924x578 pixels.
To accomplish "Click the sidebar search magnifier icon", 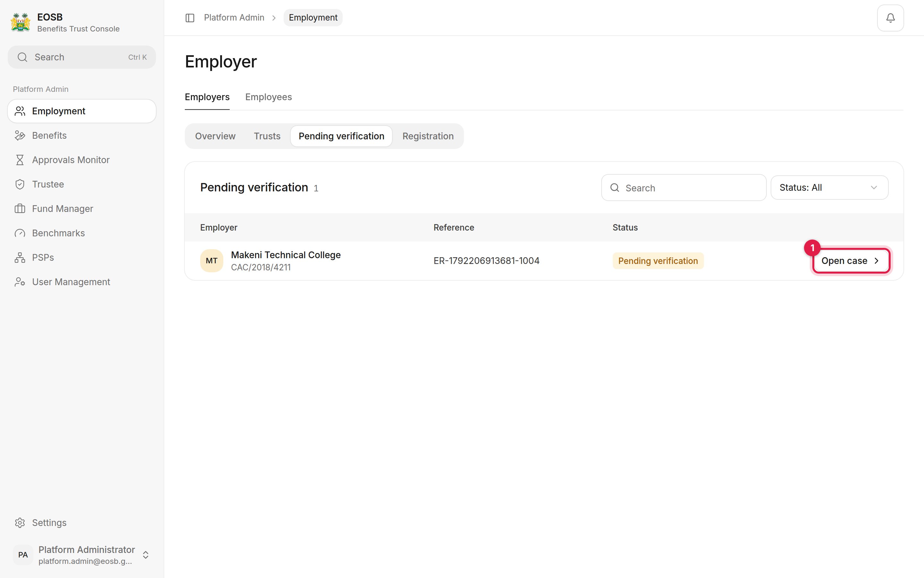I will (x=22, y=57).
